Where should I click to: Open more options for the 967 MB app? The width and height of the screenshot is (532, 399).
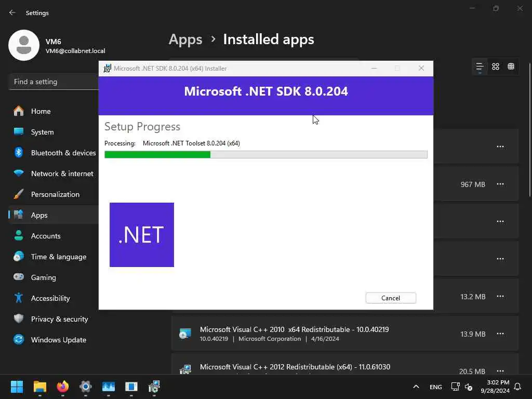click(500, 184)
